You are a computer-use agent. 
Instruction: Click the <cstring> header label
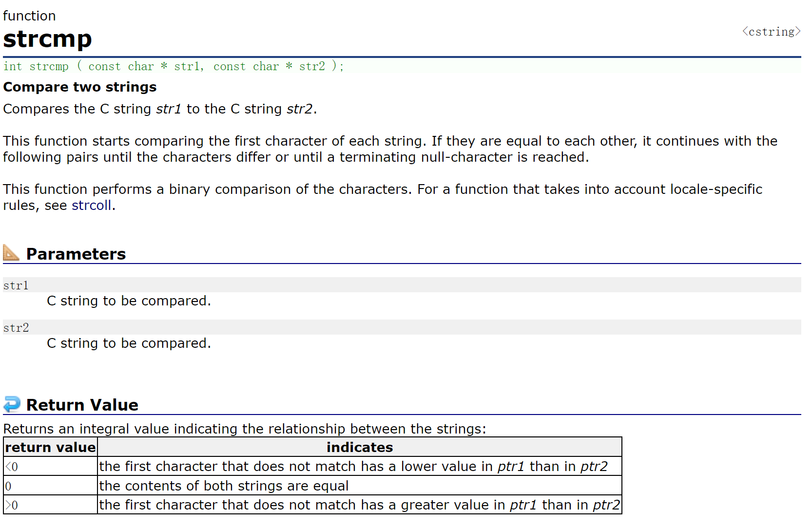771,32
